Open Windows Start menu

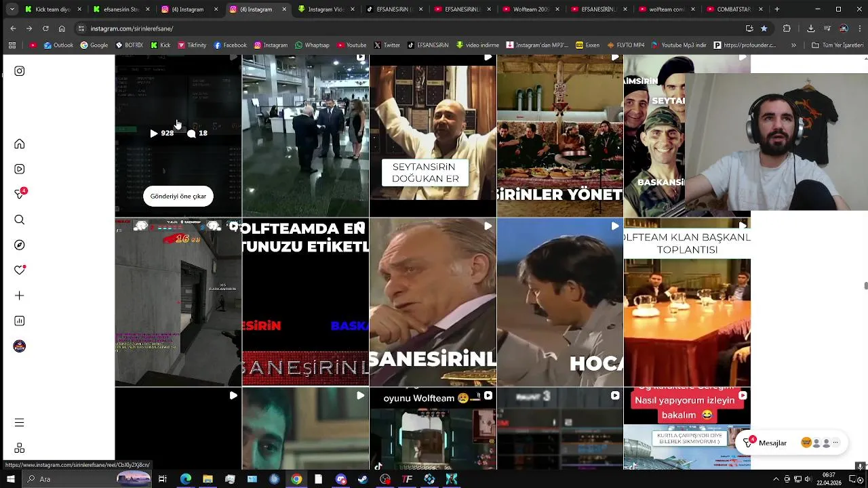10,479
